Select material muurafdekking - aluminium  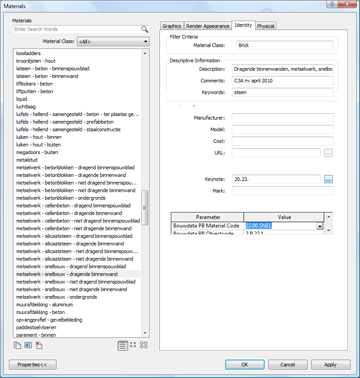tap(44, 305)
